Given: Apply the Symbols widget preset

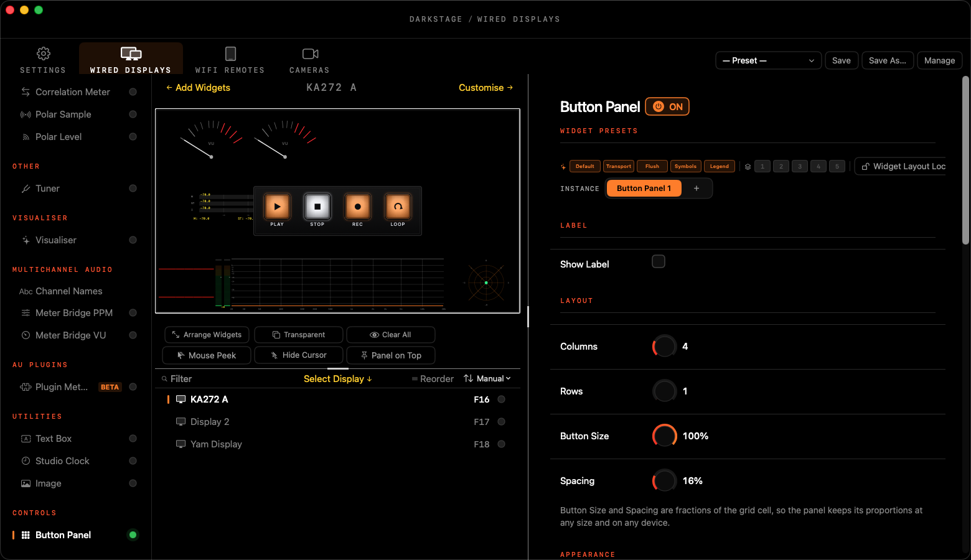Looking at the screenshot, I should tap(686, 167).
